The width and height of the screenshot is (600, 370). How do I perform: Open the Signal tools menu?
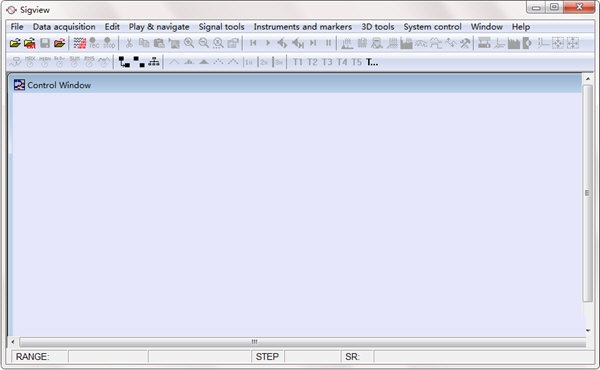click(x=221, y=27)
